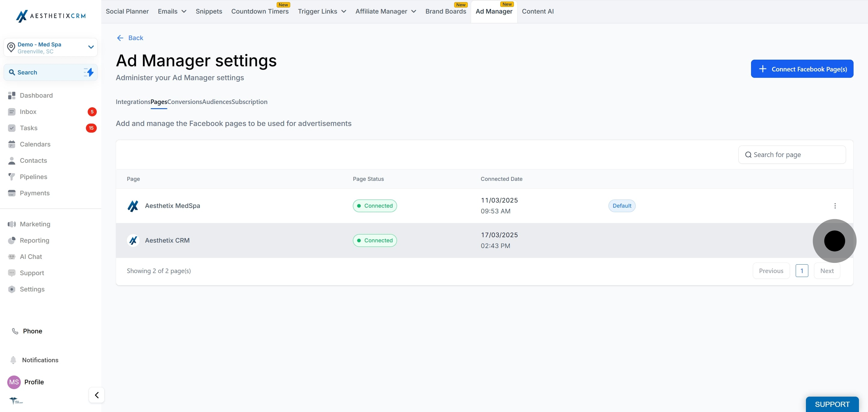This screenshot has width=868, height=412.
Task: Click the Connect Facebook Page(s) button
Action: [802, 69]
